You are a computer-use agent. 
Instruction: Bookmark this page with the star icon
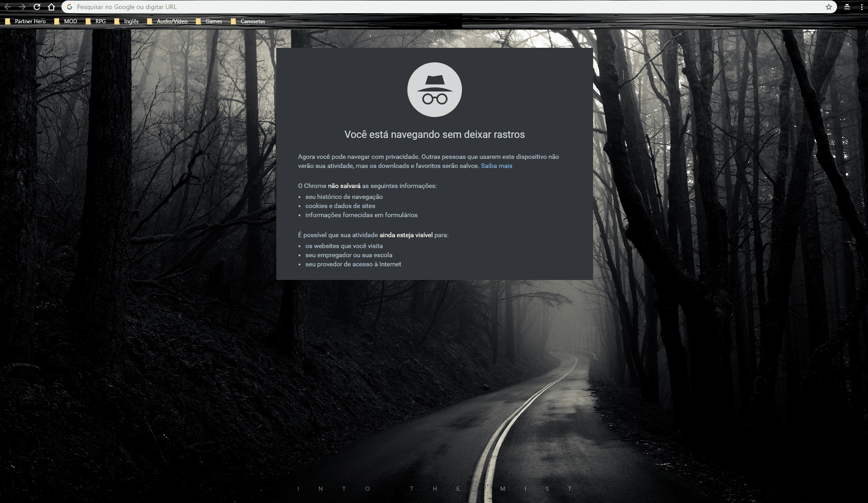coord(829,7)
